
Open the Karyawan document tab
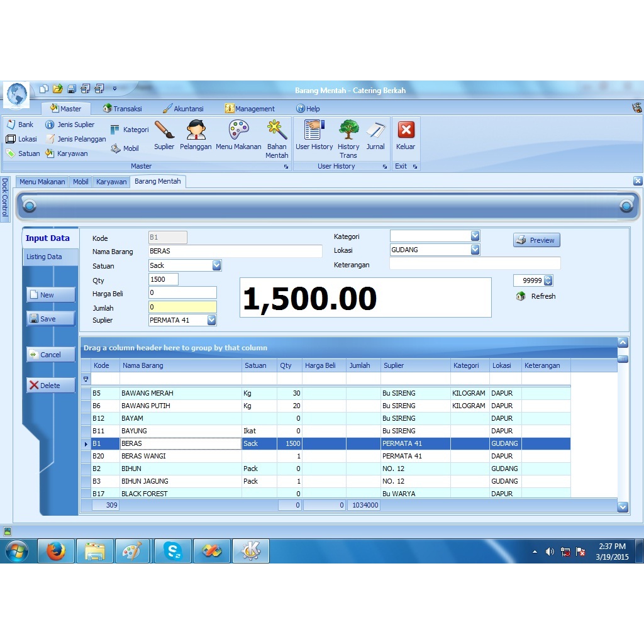coord(111,181)
